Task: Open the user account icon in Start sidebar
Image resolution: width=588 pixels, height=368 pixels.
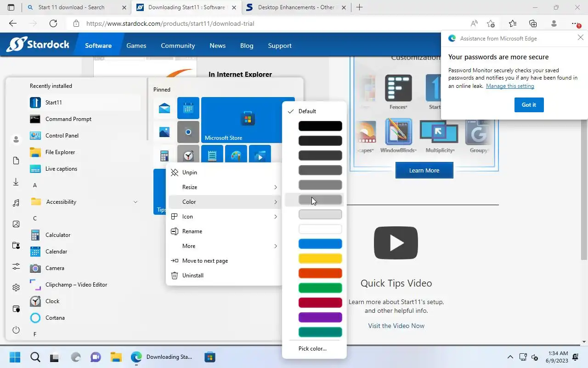Action: [x=16, y=139]
